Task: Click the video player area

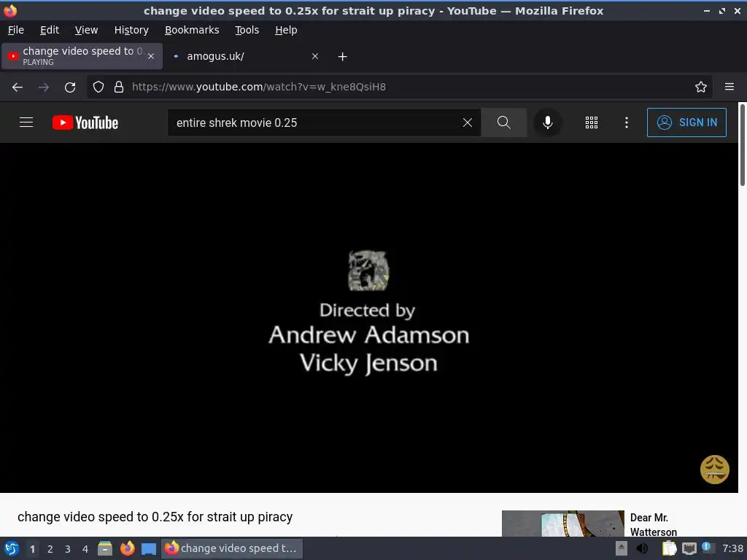Action: 368,318
